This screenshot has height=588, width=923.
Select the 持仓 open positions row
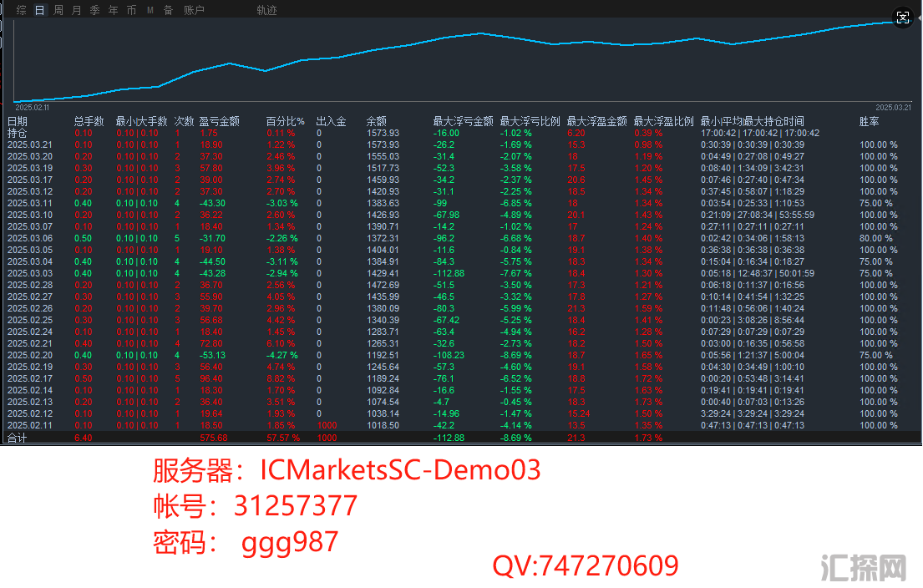(18, 133)
